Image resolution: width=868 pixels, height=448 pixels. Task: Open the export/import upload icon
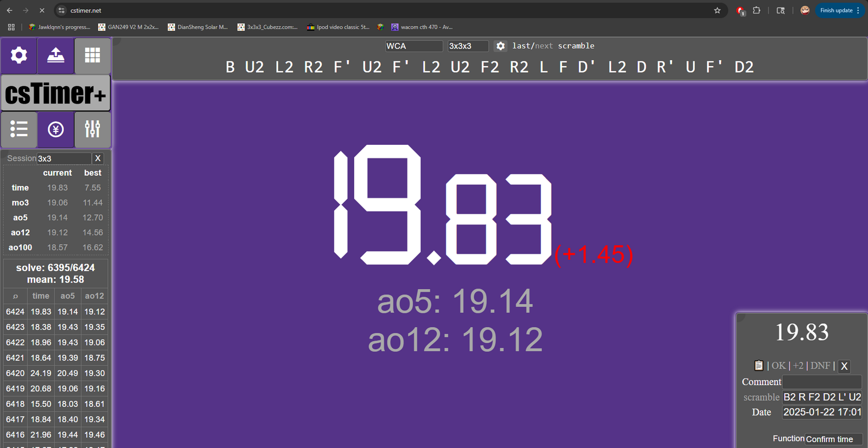[x=56, y=55]
